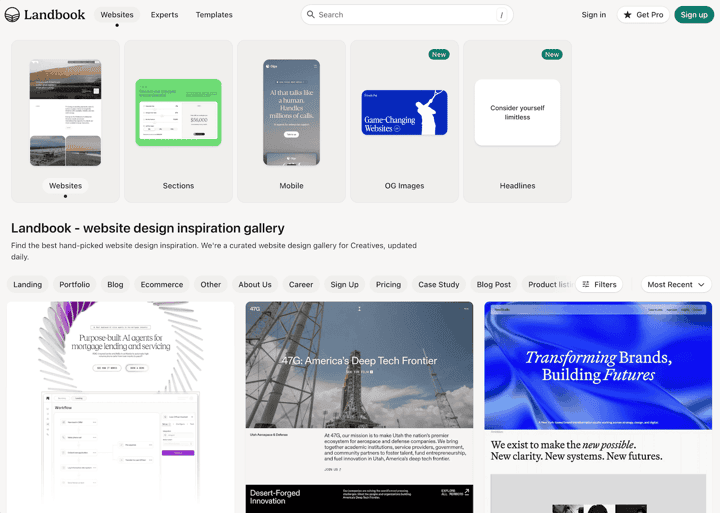This screenshot has height=513, width=720.
Task: Open the Filters panel button
Action: pos(599,284)
